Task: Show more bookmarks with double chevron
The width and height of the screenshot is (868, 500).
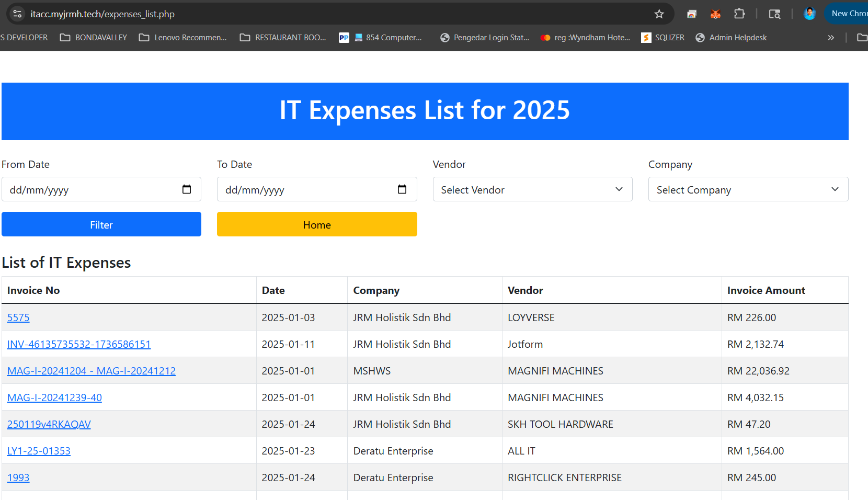Action: click(x=831, y=38)
